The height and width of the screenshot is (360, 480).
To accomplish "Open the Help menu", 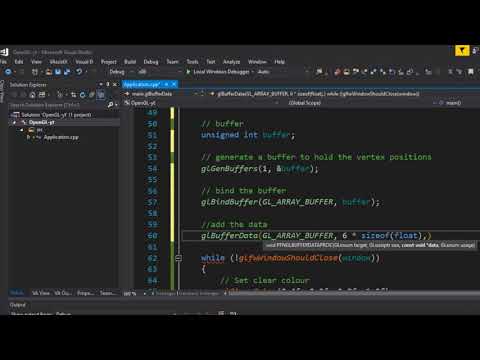I will click(280, 62).
